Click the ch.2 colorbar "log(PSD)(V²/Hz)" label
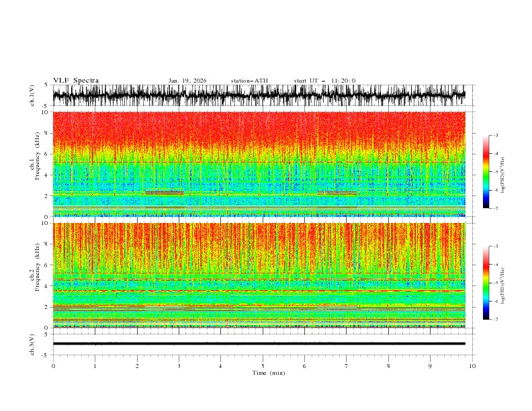The height and width of the screenshot is (411, 532). (x=502, y=285)
